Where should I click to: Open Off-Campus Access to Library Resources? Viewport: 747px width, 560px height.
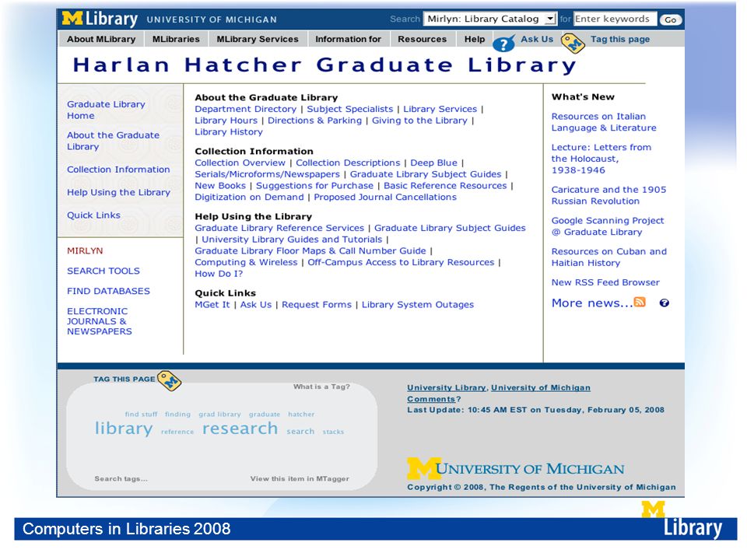tap(401, 262)
